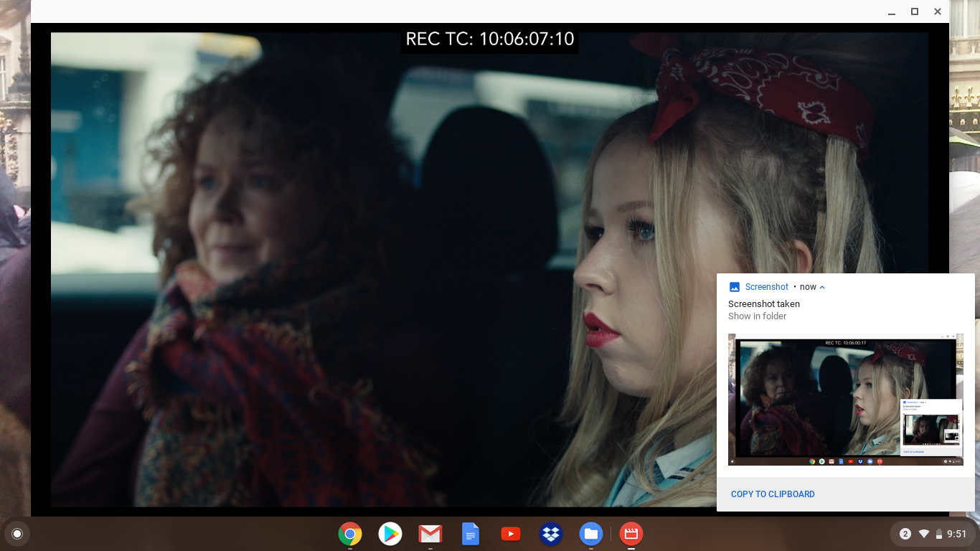The width and height of the screenshot is (980, 551).
Task: Open Google Chrome from the shelf
Action: (x=350, y=534)
